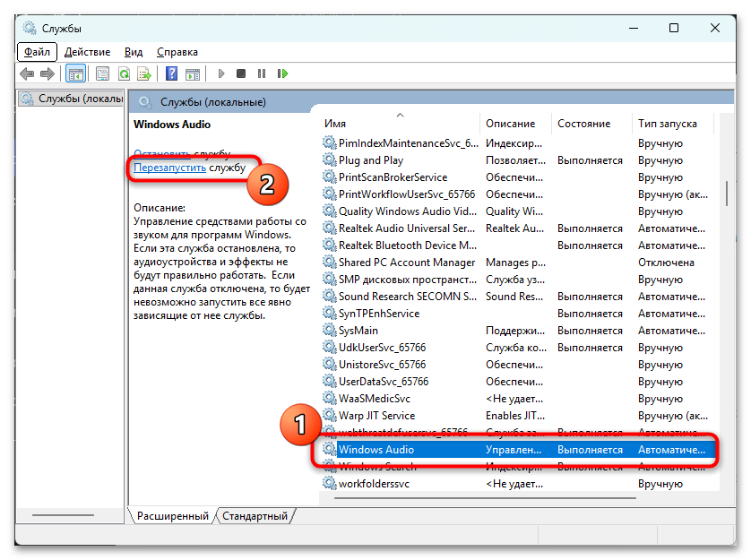The image size is (751, 560).
Task: Select Службы (локальные) in the left tree
Action: (x=71, y=99)
